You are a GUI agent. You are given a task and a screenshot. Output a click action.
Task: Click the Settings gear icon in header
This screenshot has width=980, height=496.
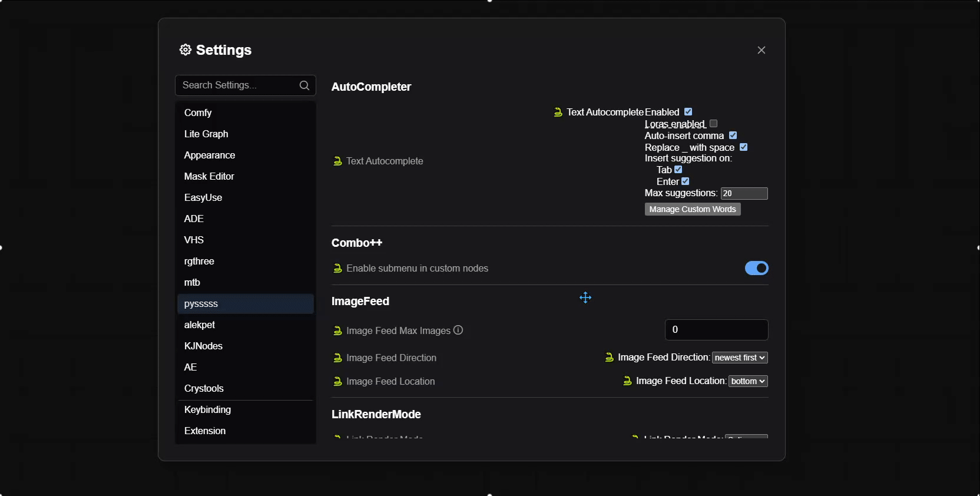point(186,50)
